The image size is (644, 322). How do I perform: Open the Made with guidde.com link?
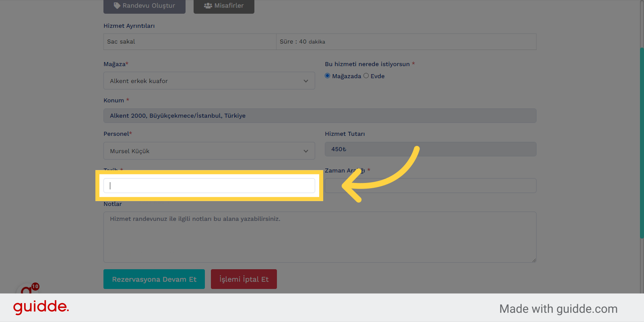click(x=558, y=309)
